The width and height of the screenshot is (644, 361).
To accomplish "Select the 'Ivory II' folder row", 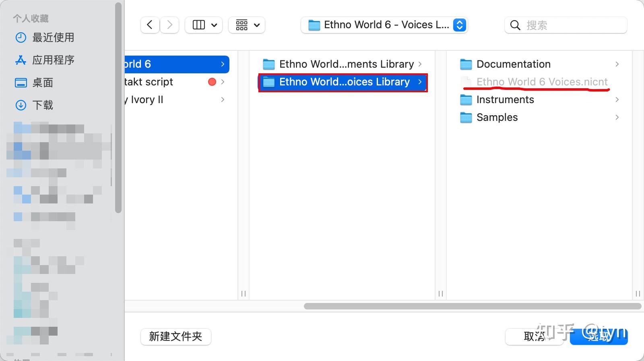I will [177, 100].
